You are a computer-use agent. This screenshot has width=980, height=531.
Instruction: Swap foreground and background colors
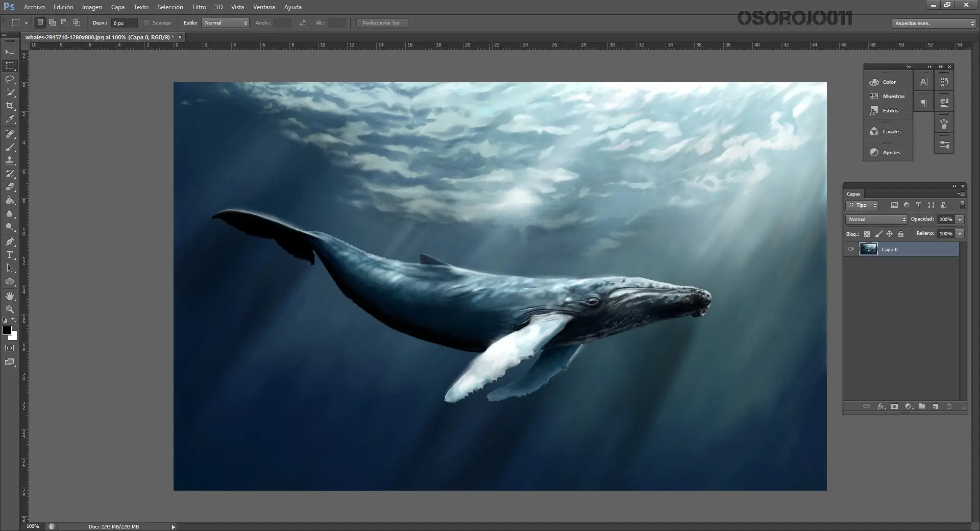coord(14,320)
